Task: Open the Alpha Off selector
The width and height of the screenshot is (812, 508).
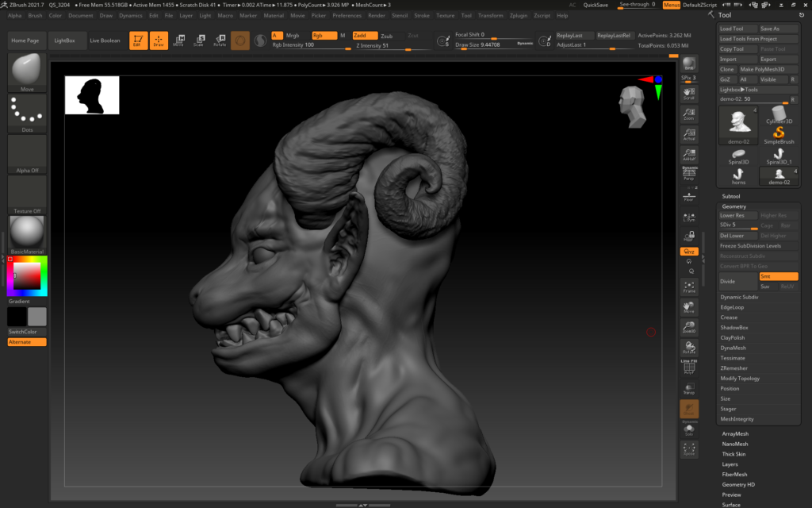Action: [x=27, y=154]
